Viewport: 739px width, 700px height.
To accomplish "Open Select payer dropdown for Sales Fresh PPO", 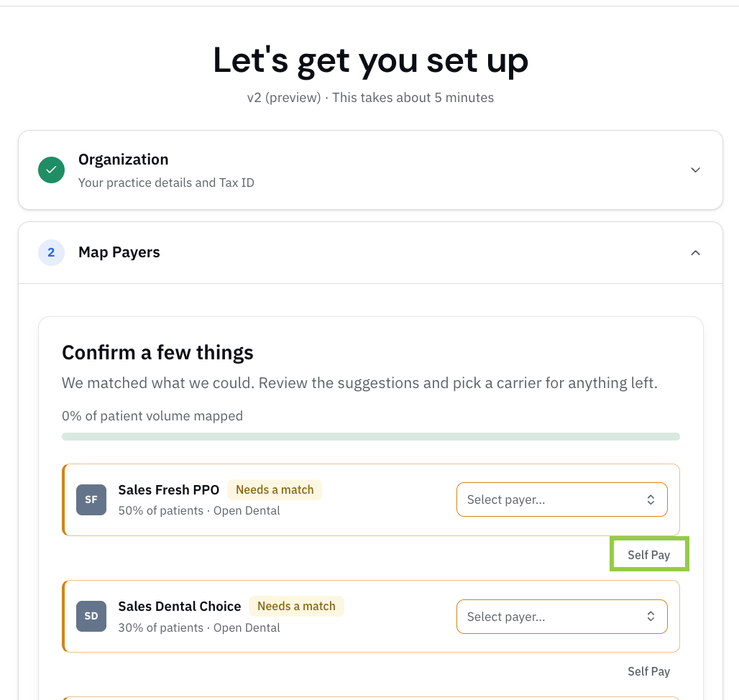I will (x=561, y=499).
